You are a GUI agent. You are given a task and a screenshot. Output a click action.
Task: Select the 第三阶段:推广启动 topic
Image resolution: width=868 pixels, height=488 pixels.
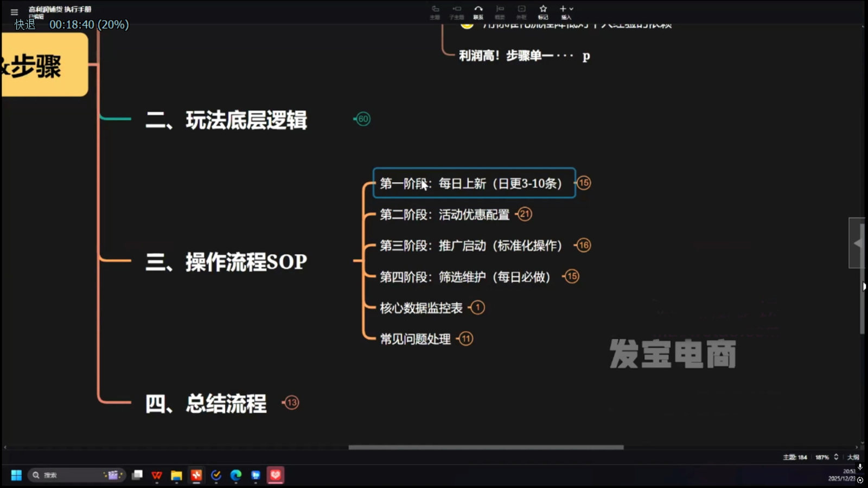tap(470, 246)
